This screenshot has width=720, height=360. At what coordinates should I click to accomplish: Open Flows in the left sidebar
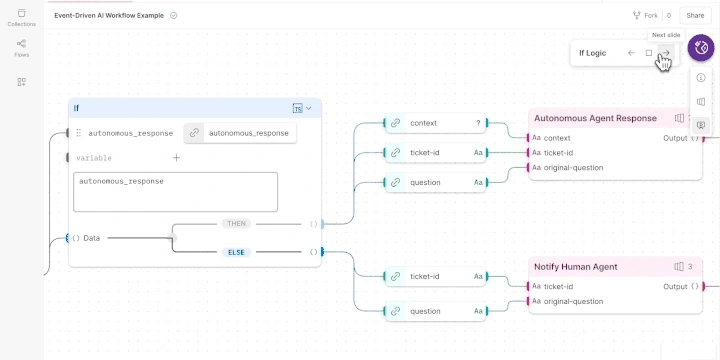[22, 49]
